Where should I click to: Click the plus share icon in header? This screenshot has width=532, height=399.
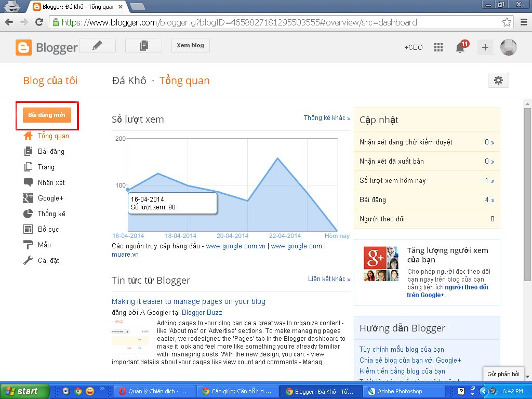click(x=485, y=47)
